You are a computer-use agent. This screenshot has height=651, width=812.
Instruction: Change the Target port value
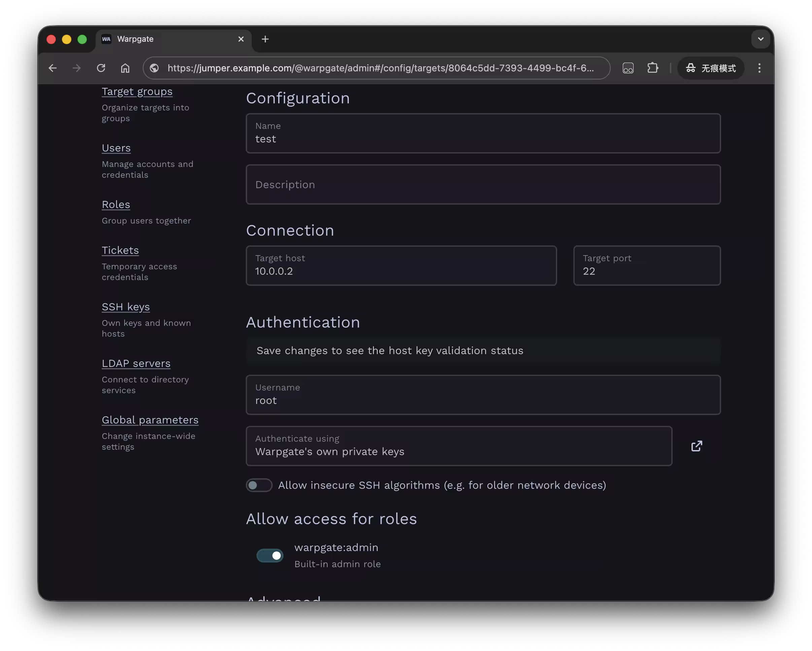click(647, 266)
